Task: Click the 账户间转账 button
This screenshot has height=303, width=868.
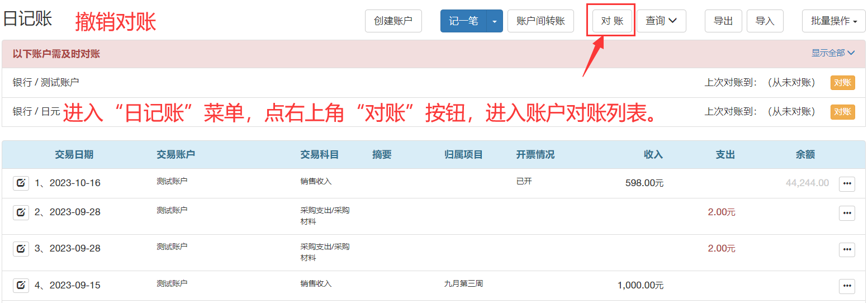Action: point(540,21)
